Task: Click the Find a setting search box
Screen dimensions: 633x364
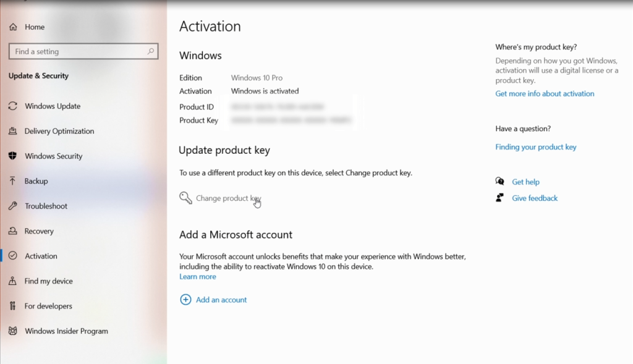Action: click(83, 51)
